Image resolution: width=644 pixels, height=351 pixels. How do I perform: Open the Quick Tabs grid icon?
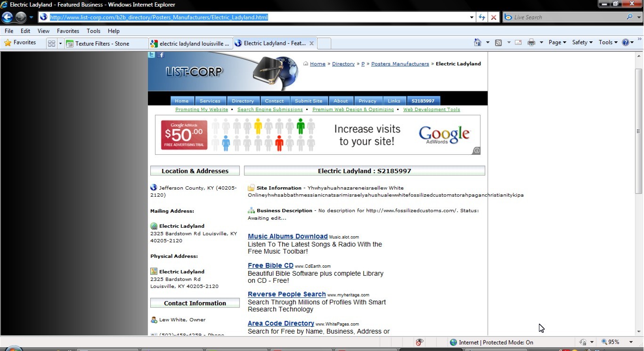click(x=52, y=43)
